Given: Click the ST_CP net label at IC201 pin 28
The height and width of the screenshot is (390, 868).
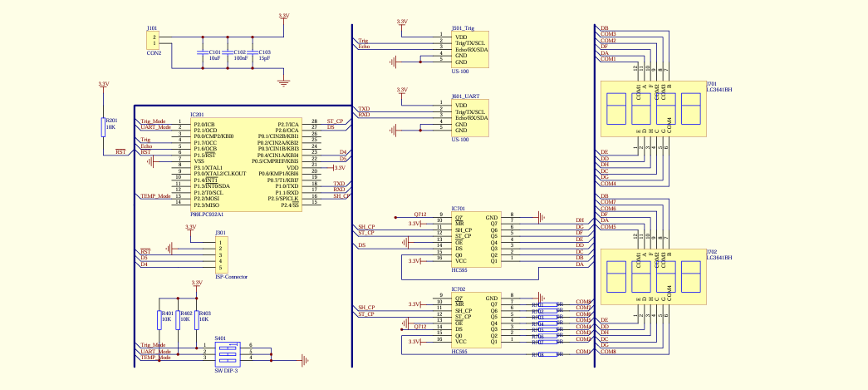Looking at the screenshot, I should point(335,121).
